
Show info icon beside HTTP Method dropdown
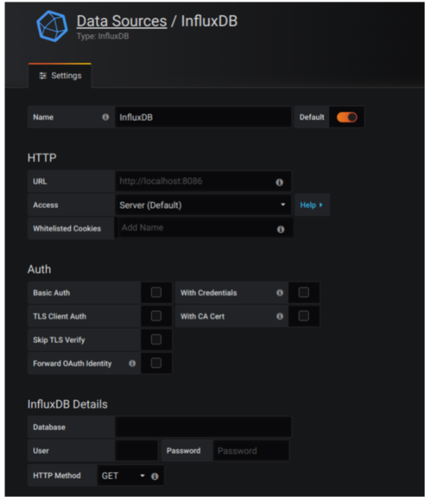[154, 476]
